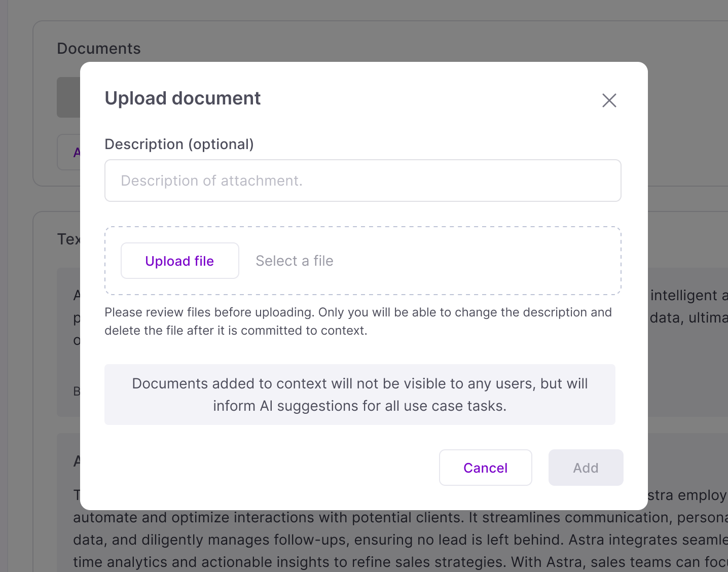Click the Documents heading behind the dialog

click(x=99, y=49)
